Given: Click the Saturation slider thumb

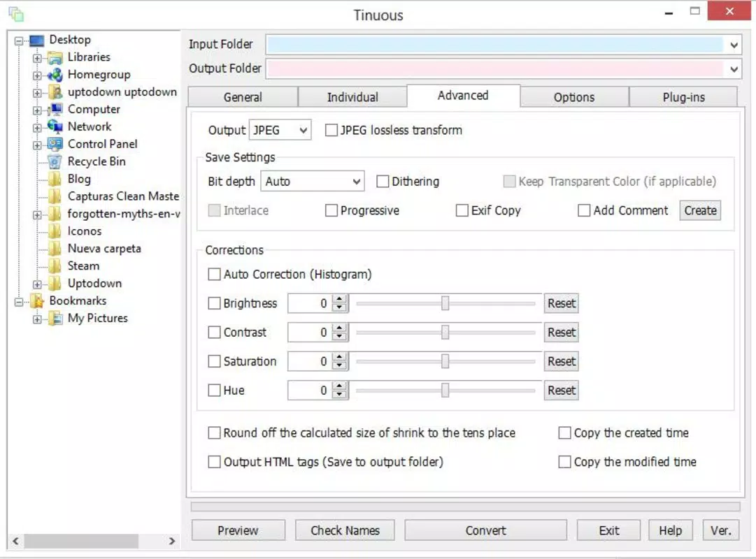Looking at the screenshot, I should click(x=445, y=361).
